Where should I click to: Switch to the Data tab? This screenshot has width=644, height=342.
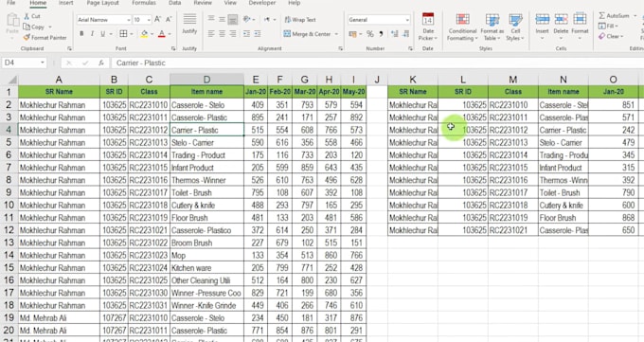point(174,3)
